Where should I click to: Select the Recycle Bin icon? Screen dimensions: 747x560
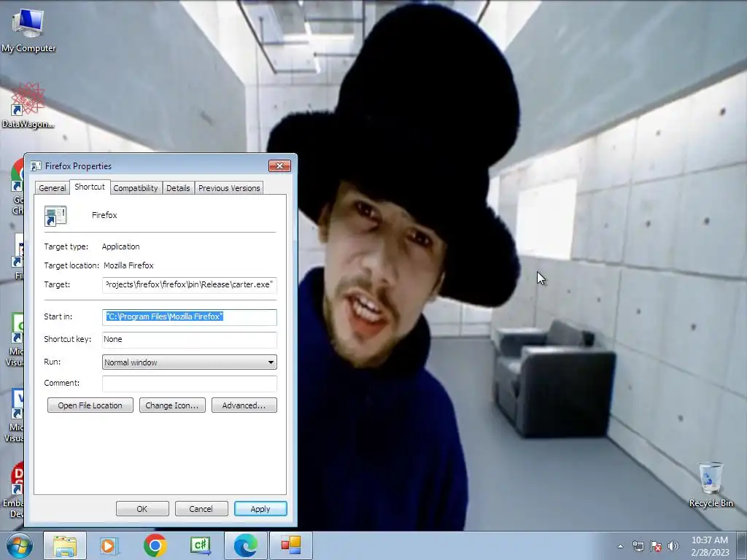coord(711,484)
